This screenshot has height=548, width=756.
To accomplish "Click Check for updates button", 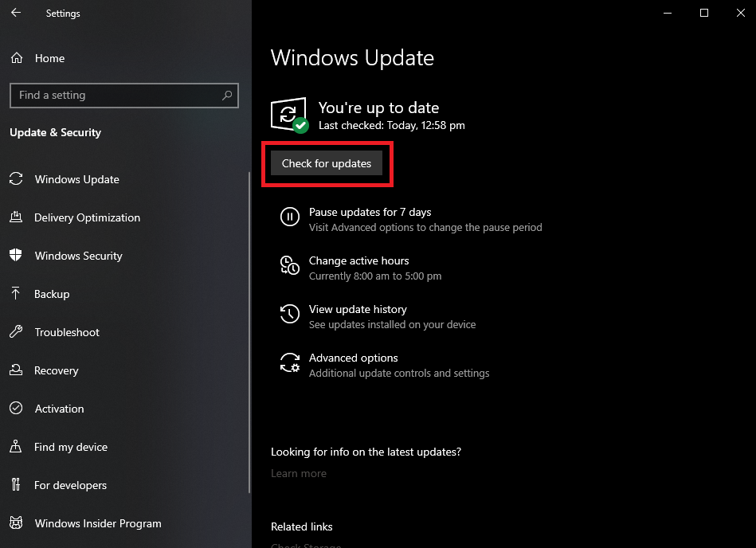I will (327, 163).
